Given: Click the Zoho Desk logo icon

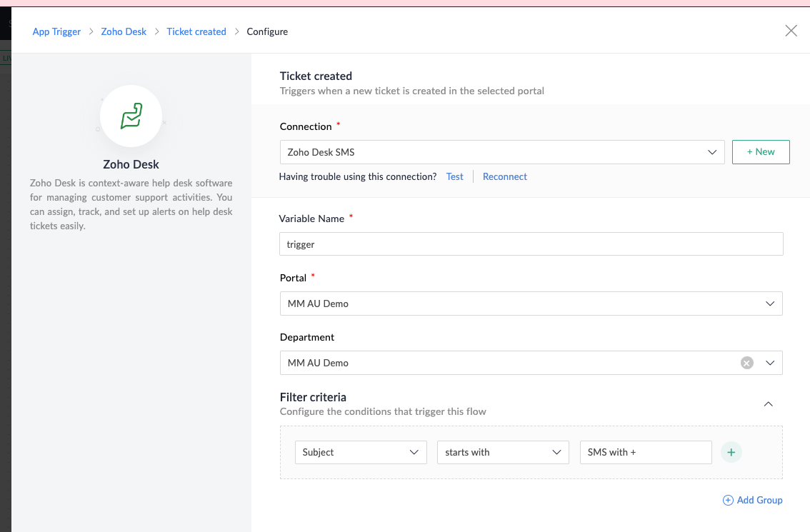Looking at the screenshot, I should (x=131, y=116).
